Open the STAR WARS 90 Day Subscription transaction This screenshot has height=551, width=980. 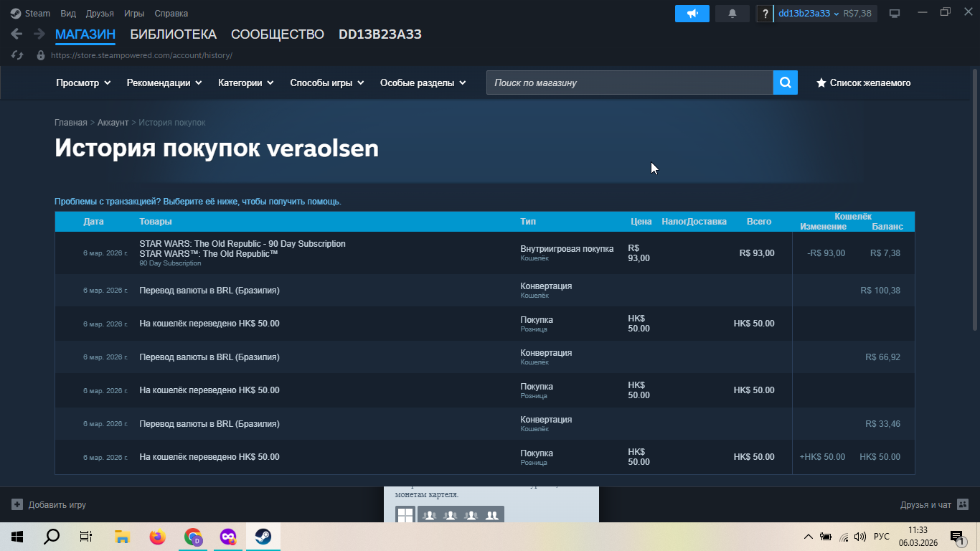(x=485, y=253)
